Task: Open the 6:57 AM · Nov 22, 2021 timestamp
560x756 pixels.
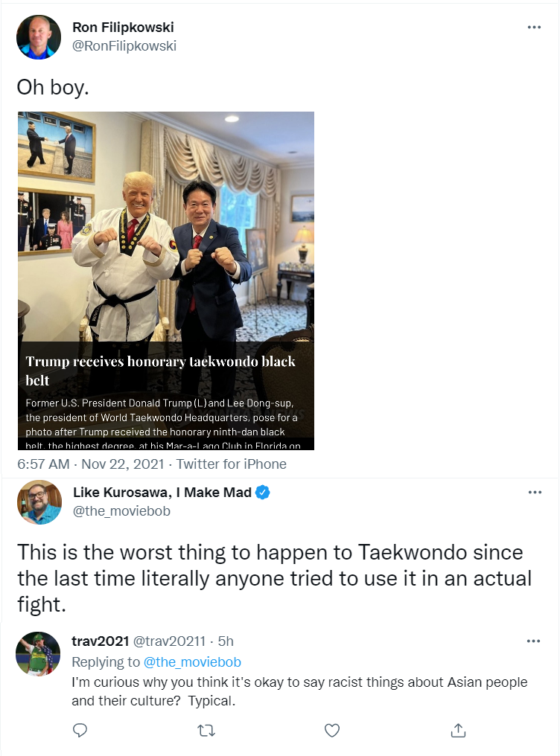Action: coord(91,464)
